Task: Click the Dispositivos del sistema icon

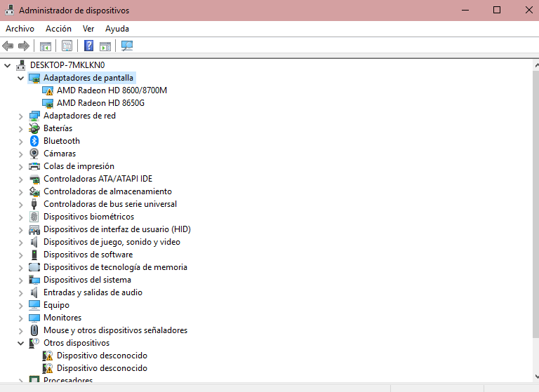Action: click(34, 280)
